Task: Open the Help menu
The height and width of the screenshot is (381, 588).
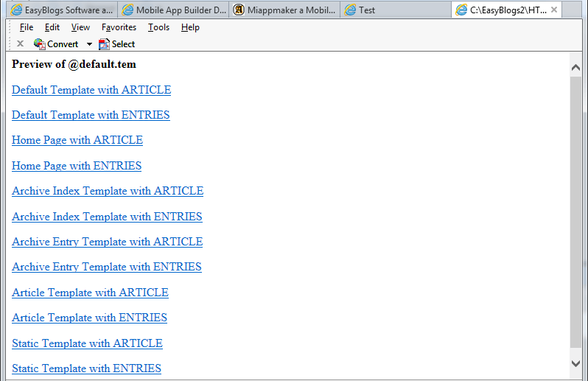Action: [x=190, y=27]
